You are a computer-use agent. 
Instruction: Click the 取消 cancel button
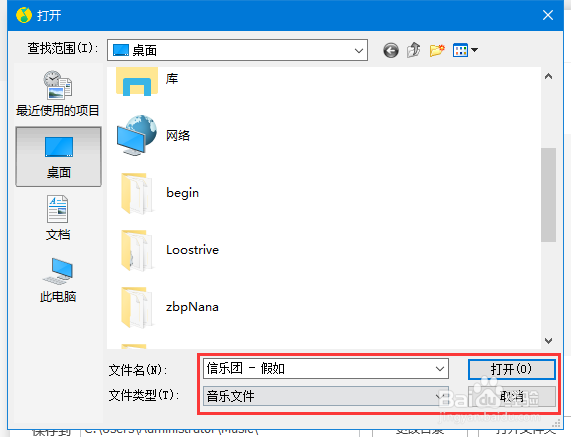512,396
